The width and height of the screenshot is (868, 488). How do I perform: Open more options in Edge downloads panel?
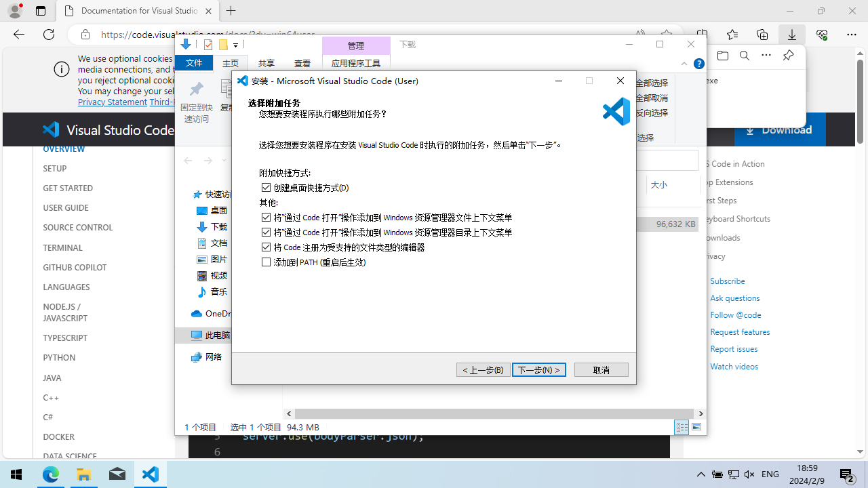[766, 56]
